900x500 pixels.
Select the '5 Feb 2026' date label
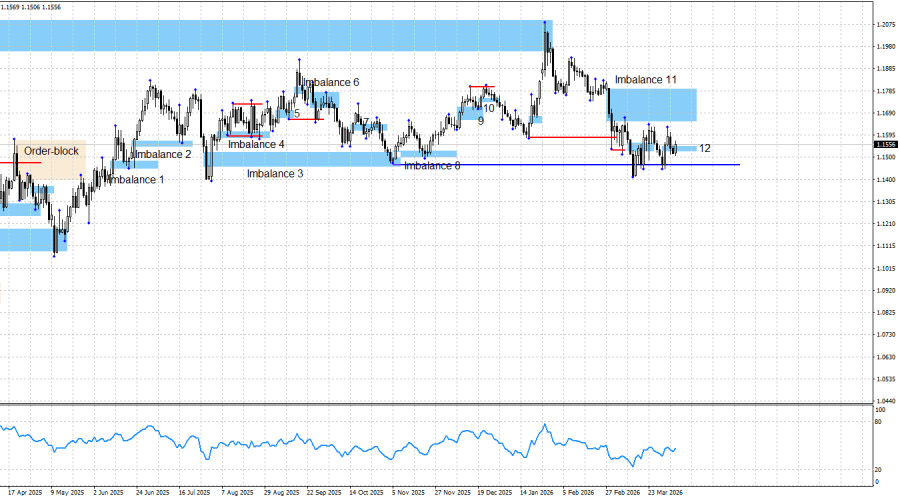[x=579, y=493]
